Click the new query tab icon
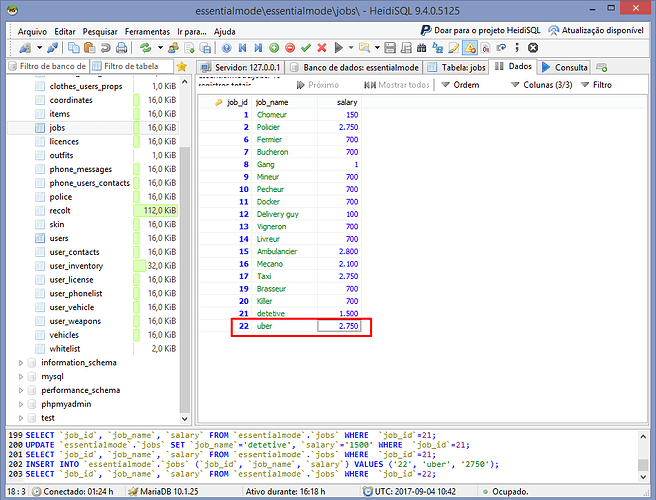656x500 pixels. click(602, 67)
